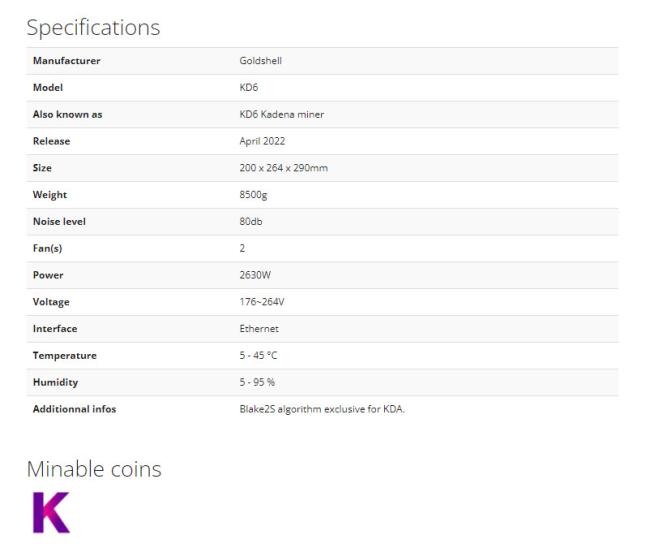Select the KD6 Kadena miner text
650x544 pixels.
(x=281, y=114)
